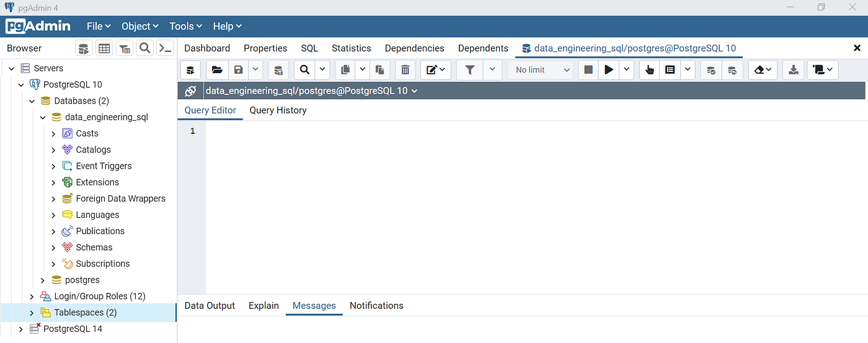Click the Rollback transaction icon
The width and height of the screenshot is (868, 343).
732,70
